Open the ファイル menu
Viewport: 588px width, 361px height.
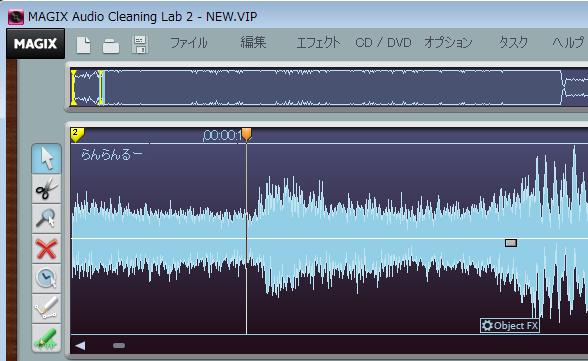point(189,42)
